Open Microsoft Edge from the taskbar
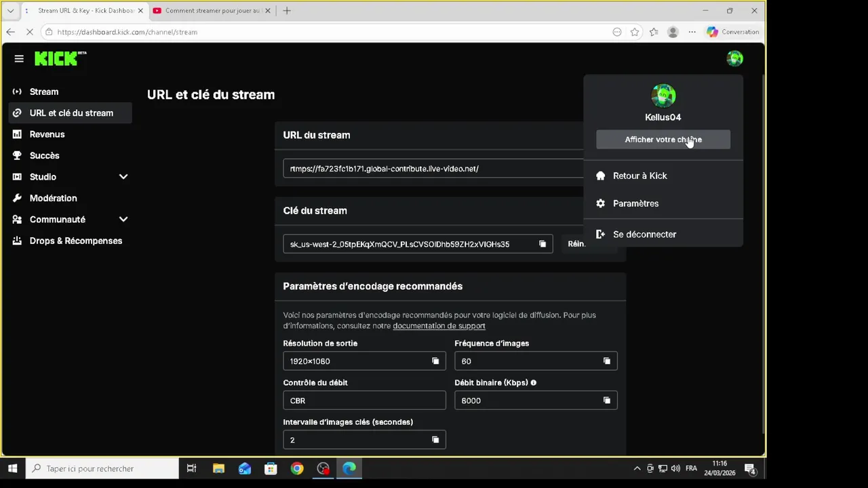The height and width of the screenshot is (488, 868). (349, 468)
